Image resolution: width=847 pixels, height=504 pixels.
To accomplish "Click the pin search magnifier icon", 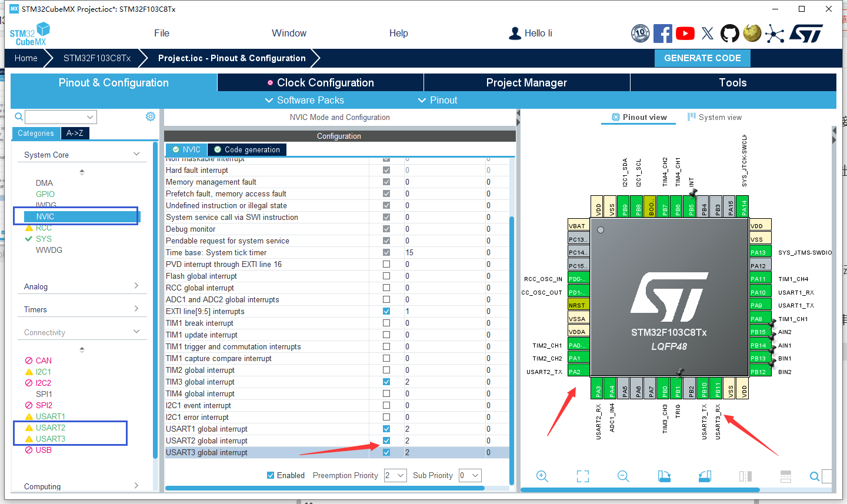I will pos(815,476).
